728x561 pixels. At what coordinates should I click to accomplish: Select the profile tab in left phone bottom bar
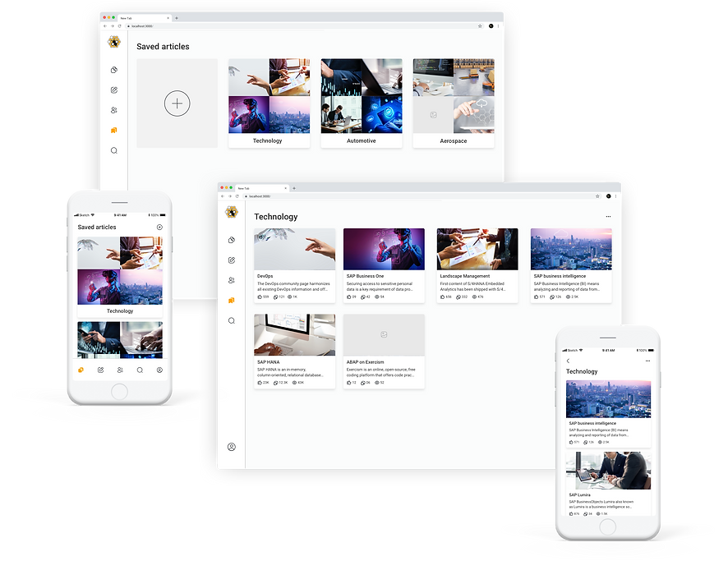pos(159,370)
